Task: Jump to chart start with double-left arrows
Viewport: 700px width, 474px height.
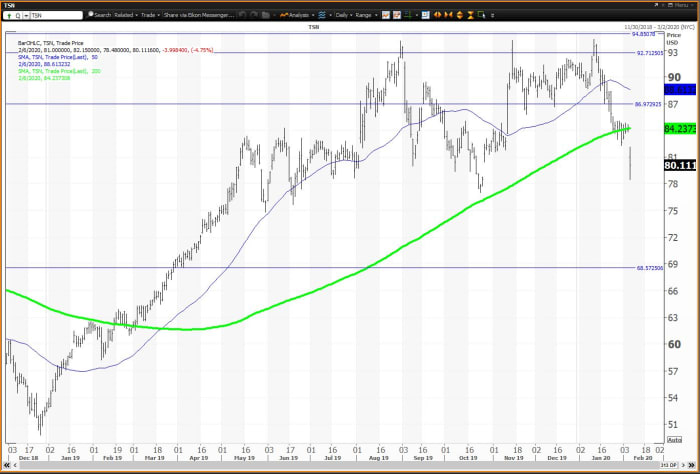Action: [x=7, y=466]
